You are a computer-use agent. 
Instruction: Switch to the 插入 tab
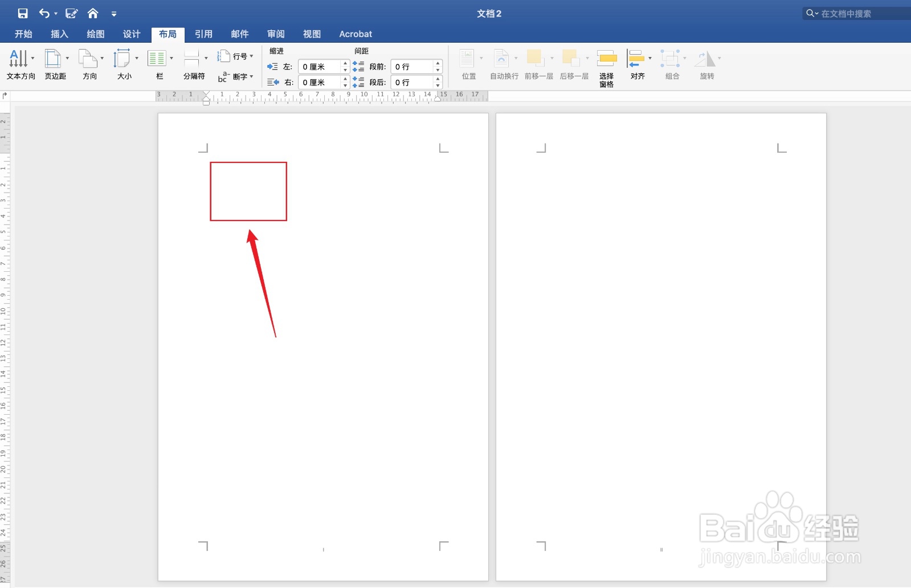pos(59,34)
